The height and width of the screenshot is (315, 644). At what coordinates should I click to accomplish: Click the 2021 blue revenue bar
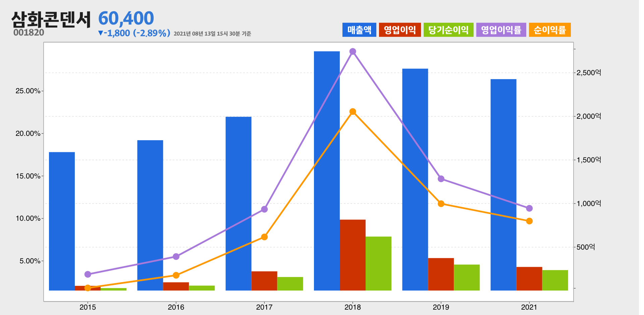(x=503, y=185)
